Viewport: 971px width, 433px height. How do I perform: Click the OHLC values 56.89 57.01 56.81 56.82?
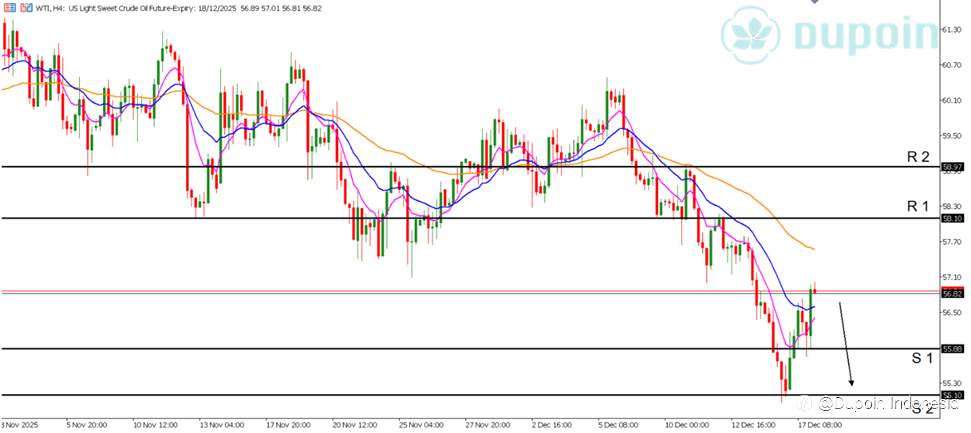pyautogui.click(x=281, y=9)
